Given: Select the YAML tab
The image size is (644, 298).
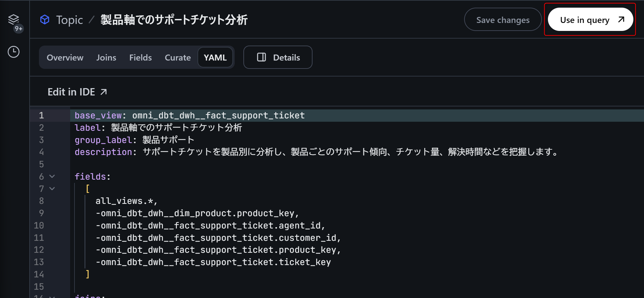Looking at the screenshot, I should click(x=215, y=58).
